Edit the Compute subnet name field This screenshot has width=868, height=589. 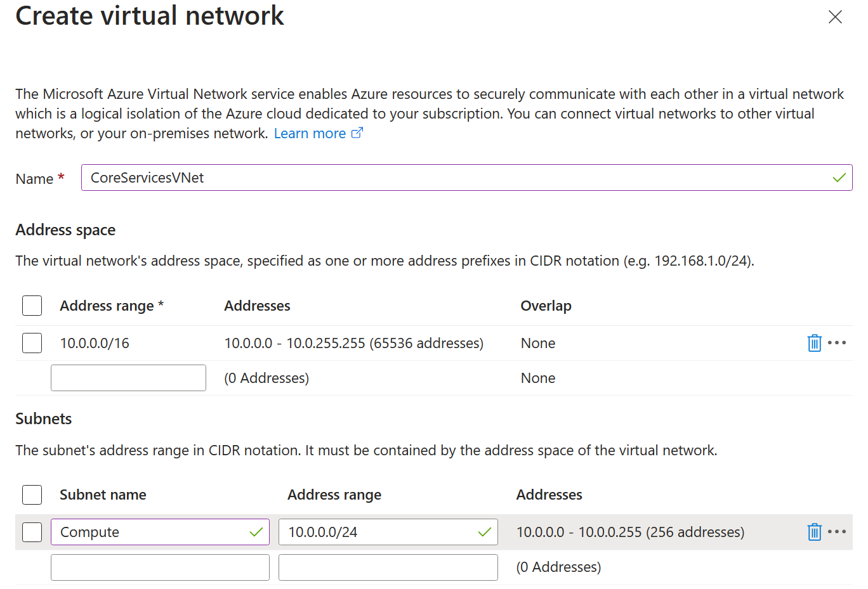tap(152, 532)
